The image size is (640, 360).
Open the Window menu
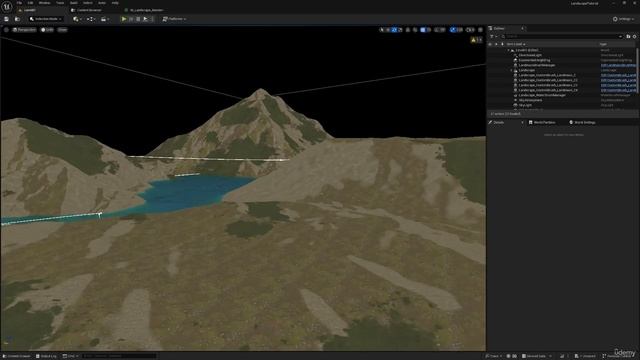[44, 3]
